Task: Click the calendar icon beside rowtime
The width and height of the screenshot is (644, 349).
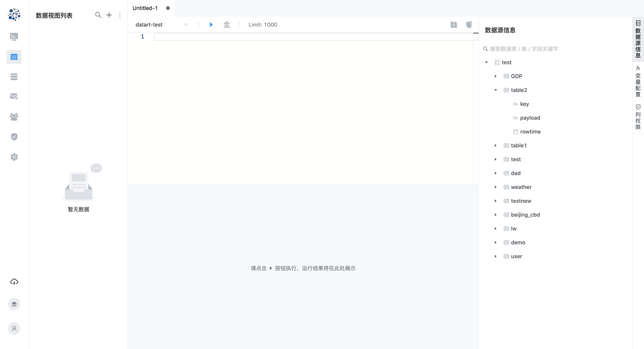Action: pyautogui.click(x=515, y=132)
